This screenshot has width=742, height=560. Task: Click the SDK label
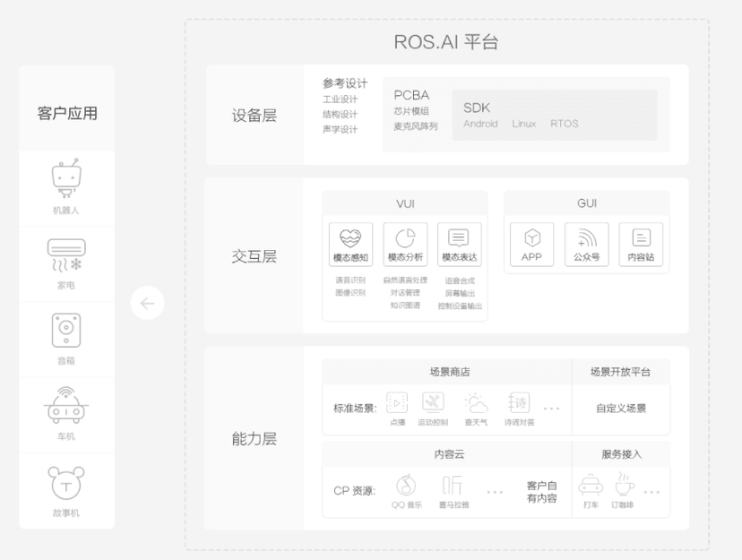[477, 108]
